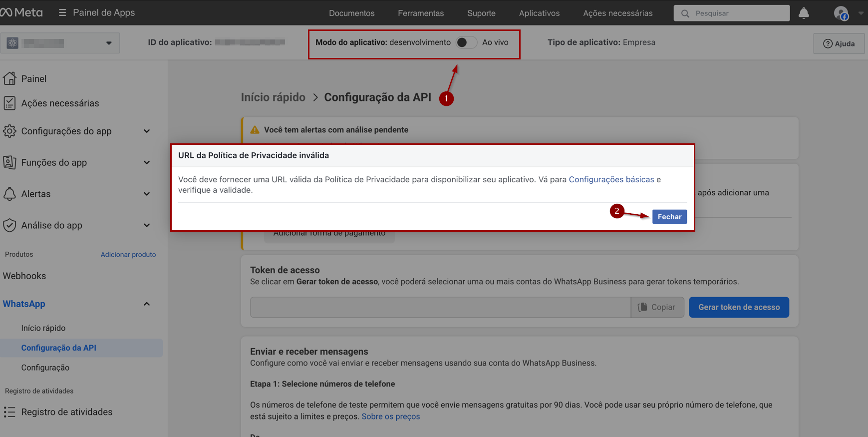
Task: Click the Ações necessárias checklist icon
Action: [x=9, y=103]
